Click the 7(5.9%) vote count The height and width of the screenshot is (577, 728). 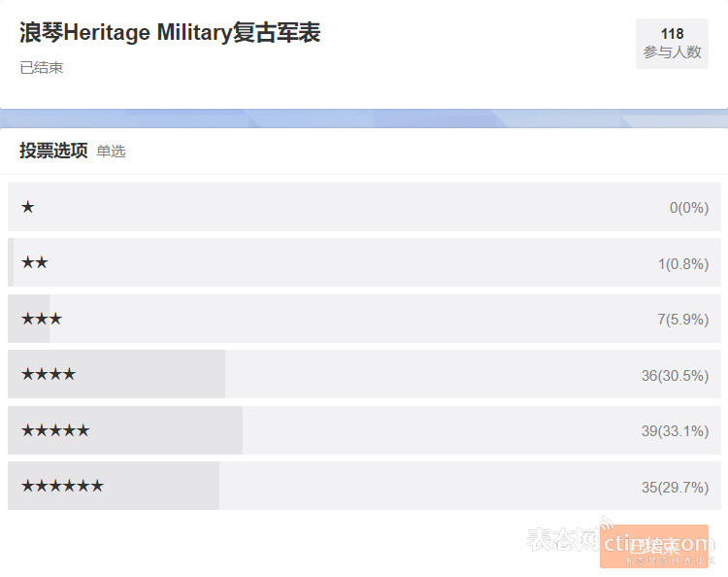(682, 320)
